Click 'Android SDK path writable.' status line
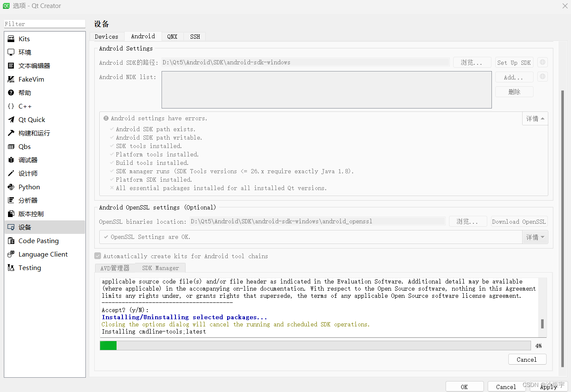The image size is (571, 392). point(159,138)
